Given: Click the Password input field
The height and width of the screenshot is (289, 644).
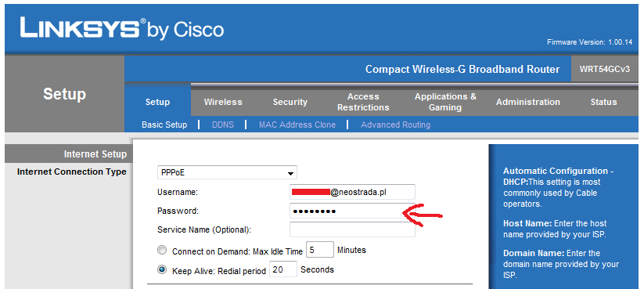Looking at the screenshot, I should pyautogui.click(x=352, y=211).
